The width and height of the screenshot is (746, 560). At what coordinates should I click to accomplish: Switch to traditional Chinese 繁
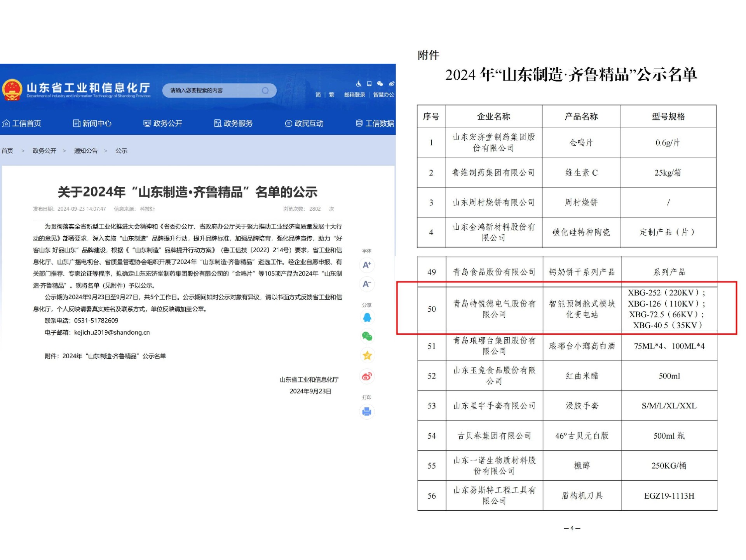(x=331, y=95)
